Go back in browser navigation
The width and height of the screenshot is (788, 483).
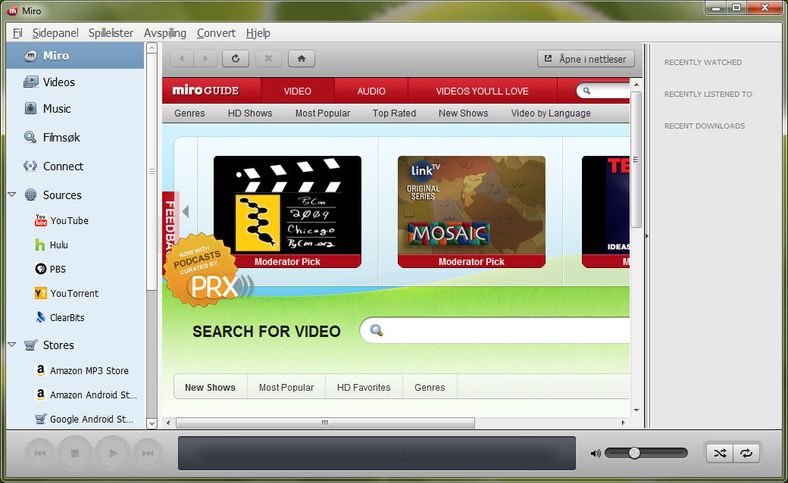pyautogui.click(x=181, y=59)
